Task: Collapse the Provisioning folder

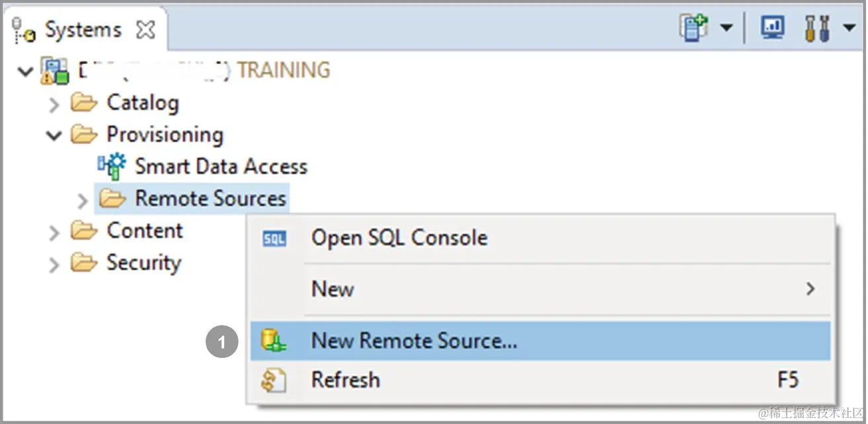Action: (54, 135)
